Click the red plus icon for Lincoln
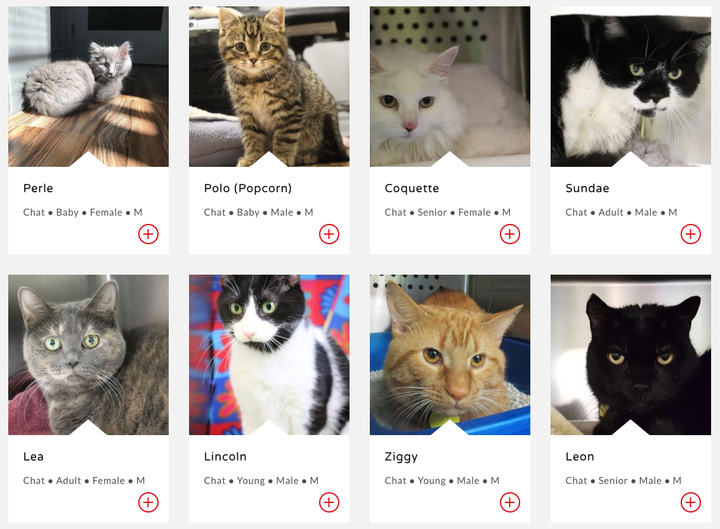Image resolution: width=720 pixels, height=529 pixels. (x=329, y=502)
